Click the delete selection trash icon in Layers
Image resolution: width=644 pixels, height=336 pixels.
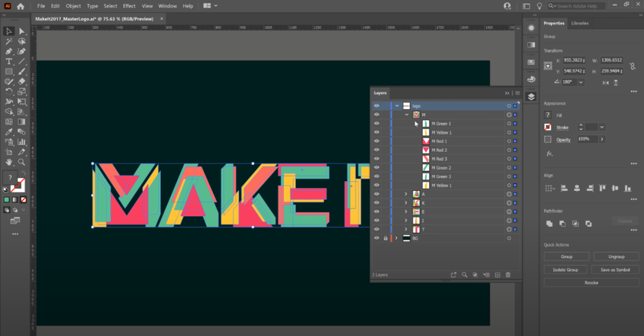coord(508,275)
